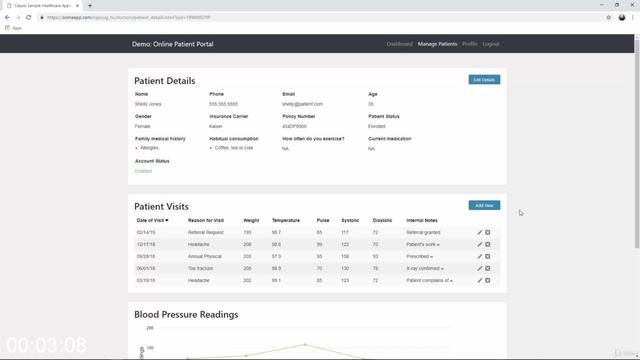Go forward in the browser
Viewport: 640px width, 360px height.
pyautogui.click(x=18, y=18)
